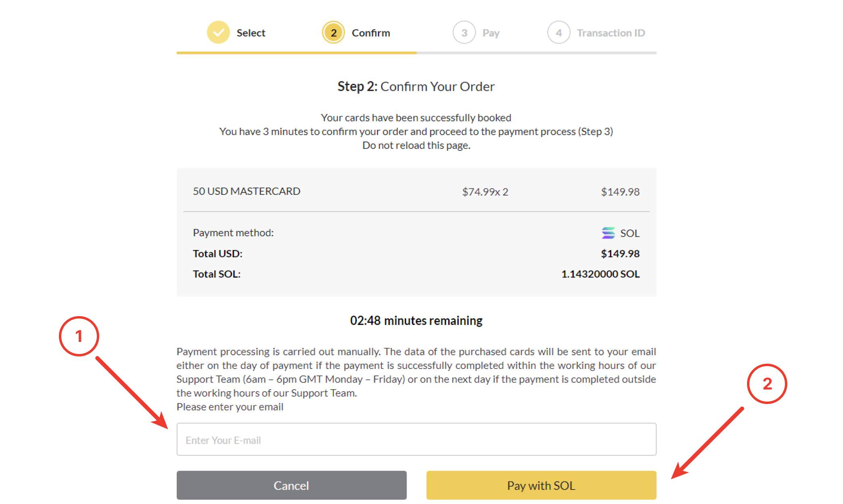Viewport: 843px width, 504px height.
Task: Click the yellow checkmark Select step icon
Action: [x=218, y=33]
